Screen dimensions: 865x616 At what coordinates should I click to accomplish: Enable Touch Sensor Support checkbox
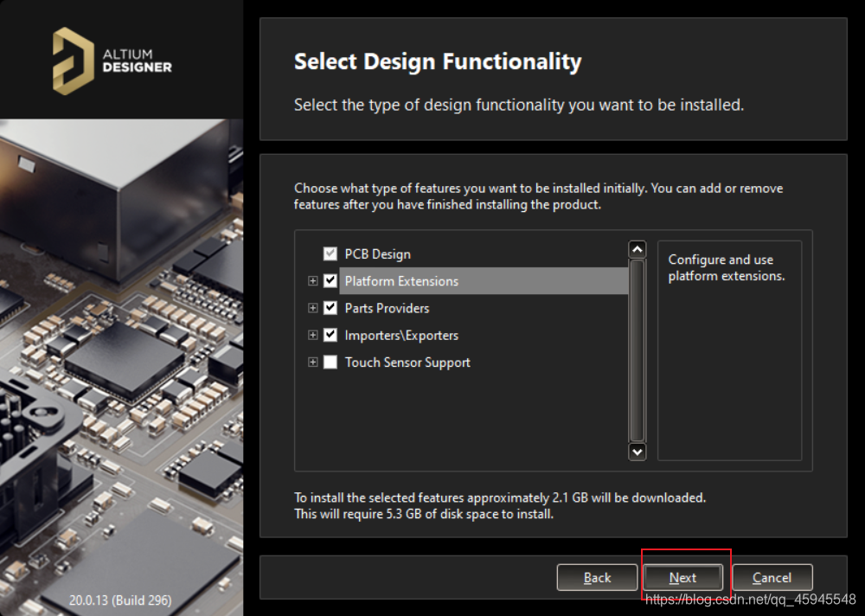click(330, 363)
